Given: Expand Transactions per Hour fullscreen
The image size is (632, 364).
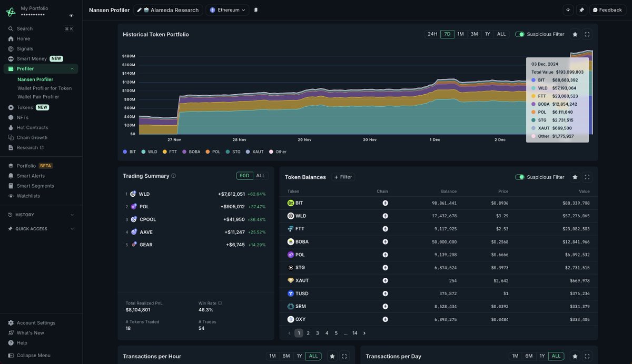Looking at the screenshot, I should click(x=344, y=356).
